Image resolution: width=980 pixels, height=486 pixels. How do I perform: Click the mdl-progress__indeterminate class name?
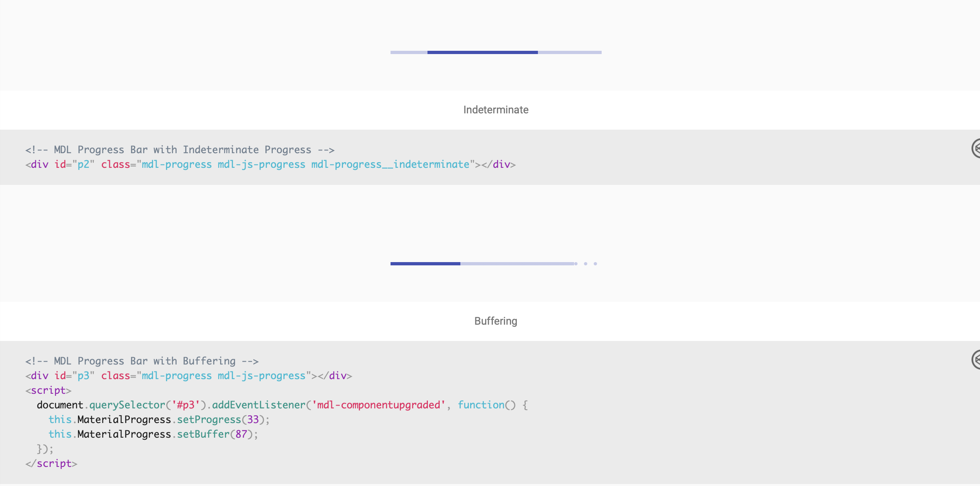(391, 164)
